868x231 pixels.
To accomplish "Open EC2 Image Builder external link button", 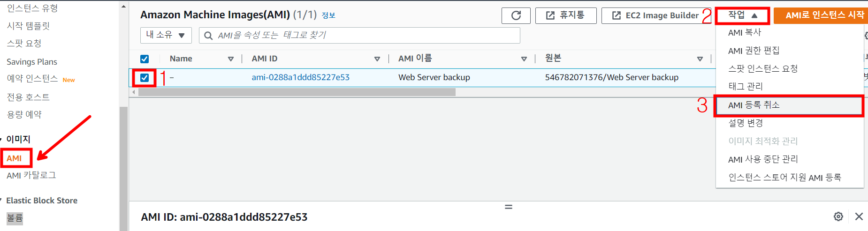I will (655, 15).
